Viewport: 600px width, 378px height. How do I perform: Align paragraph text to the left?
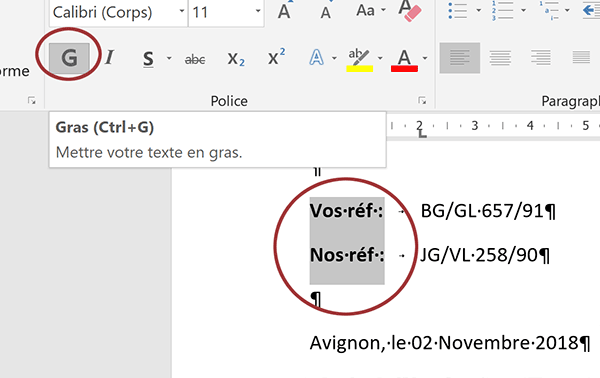point(460,58)
